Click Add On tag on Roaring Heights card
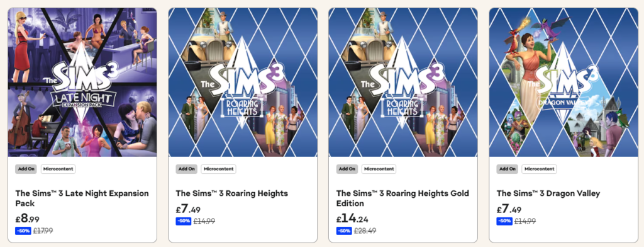 pyautogui.click(x=186, y=169)
